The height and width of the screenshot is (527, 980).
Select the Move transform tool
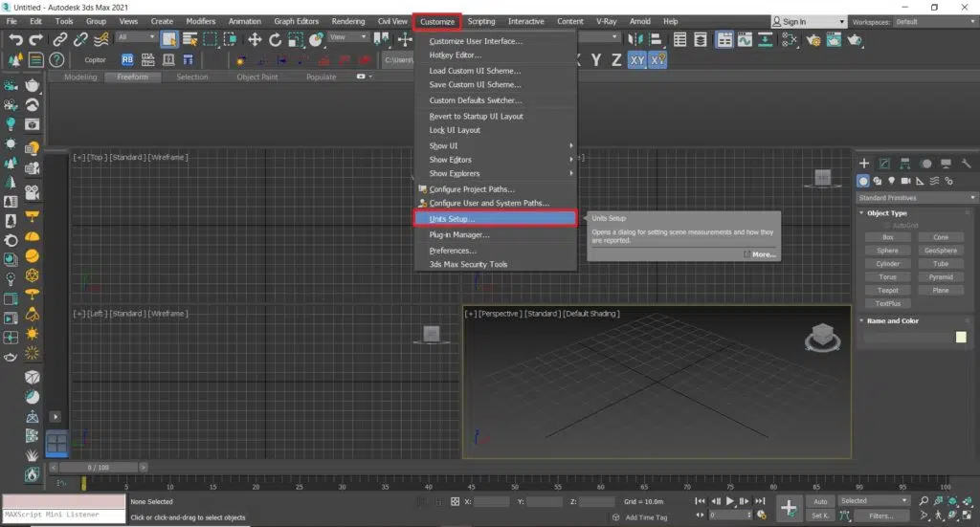click(255, 39)
